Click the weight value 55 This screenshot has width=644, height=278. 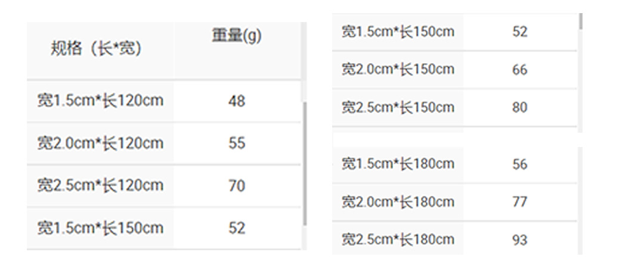coord(237,143)
